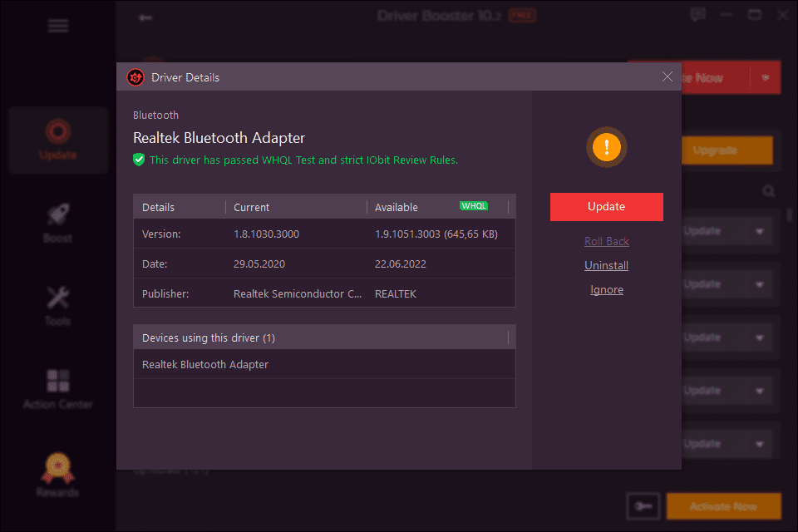Click the back arrow in the top bar
Image resolution: width=798 pixels, height=532 pixels.
click(145, 16)
